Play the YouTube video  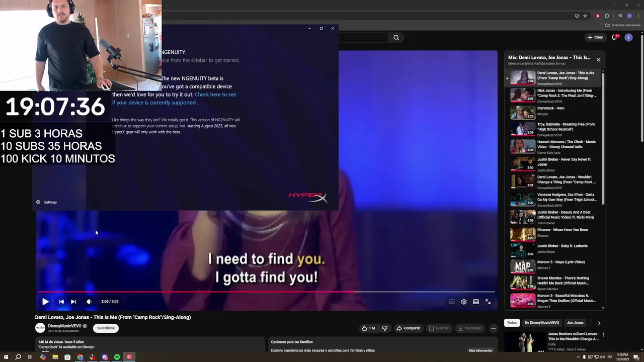pos(45,302)
